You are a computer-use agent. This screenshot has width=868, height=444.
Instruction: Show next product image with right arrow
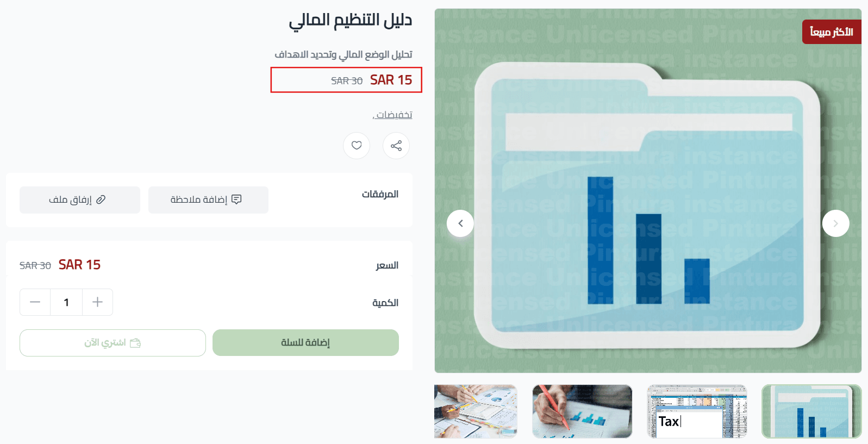[x=835, y=223]
